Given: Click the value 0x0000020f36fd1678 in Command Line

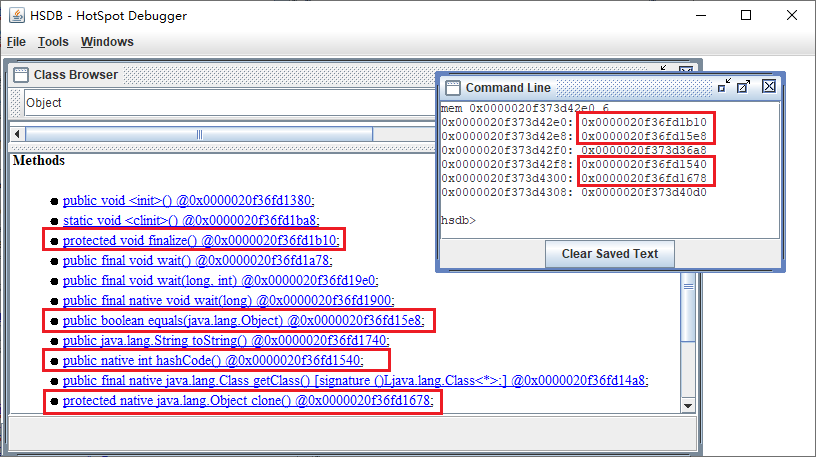Looking at the screenshot, I should pos(644,179).
